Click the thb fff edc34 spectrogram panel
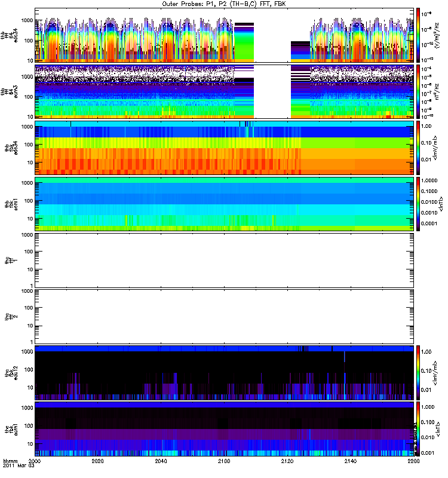The image size is (448, 478). (x=225, y=35)
